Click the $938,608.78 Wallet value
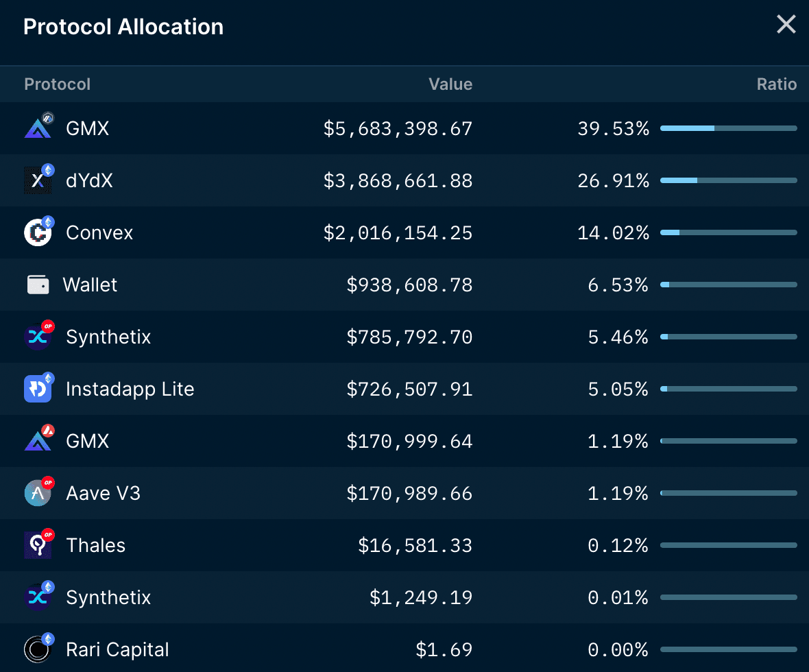 click(x=409, y=285)
